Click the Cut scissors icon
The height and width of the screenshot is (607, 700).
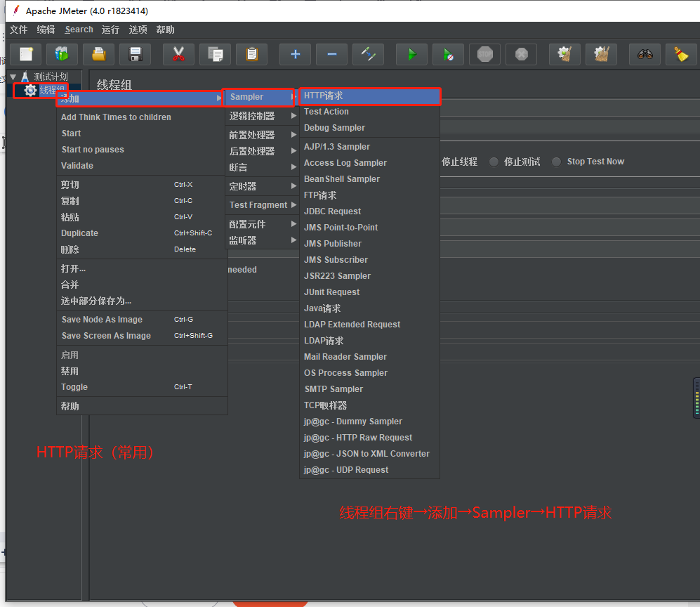pyautogui.click(x=178, y=55)
